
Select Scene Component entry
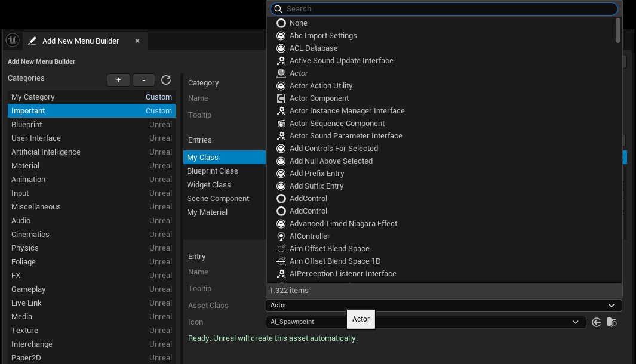225,199
